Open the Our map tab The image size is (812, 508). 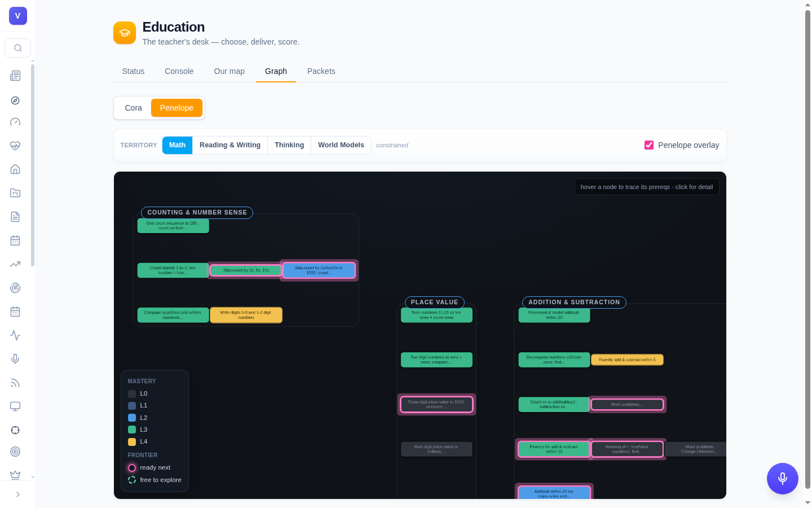230,71
